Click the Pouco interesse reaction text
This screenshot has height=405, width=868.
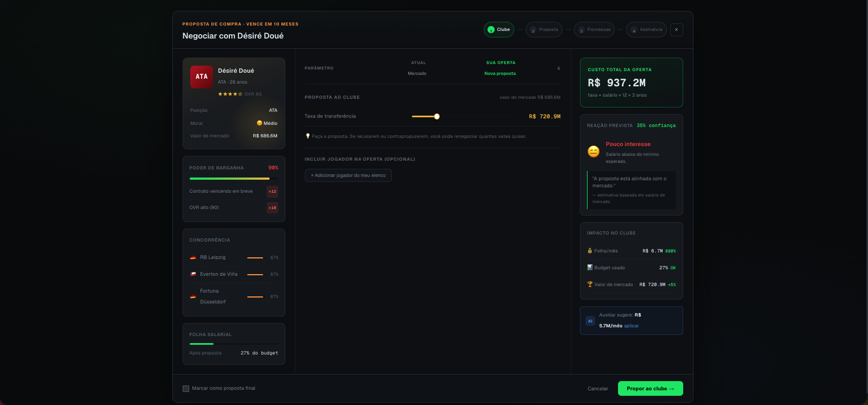pyautogui.click(x=628, y=144)
